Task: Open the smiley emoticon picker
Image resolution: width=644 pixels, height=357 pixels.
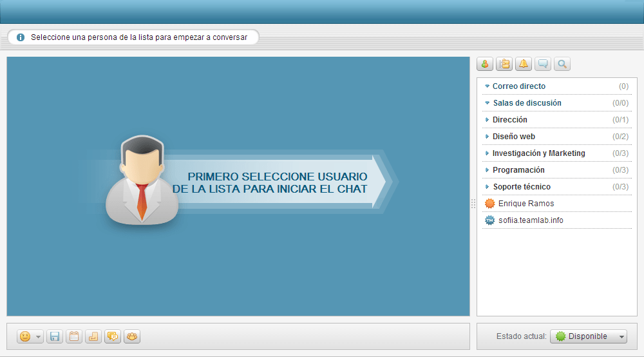Action: pos(25,336)
